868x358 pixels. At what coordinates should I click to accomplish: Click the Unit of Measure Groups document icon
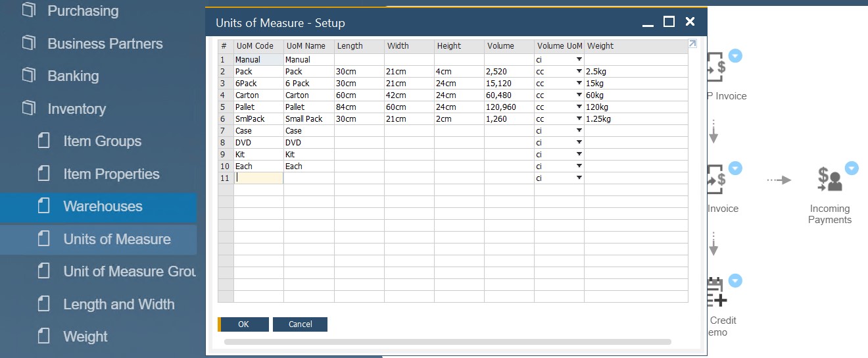(44, 271)
